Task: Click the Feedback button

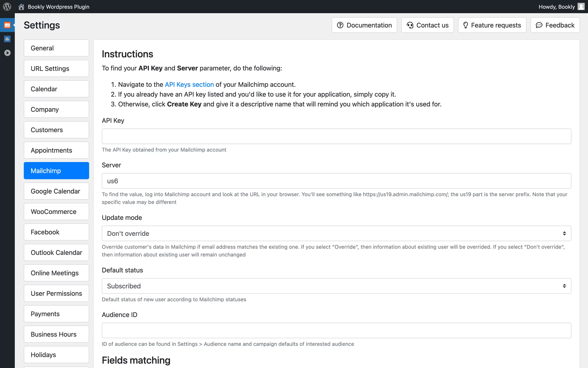Action: click(555, 25)
